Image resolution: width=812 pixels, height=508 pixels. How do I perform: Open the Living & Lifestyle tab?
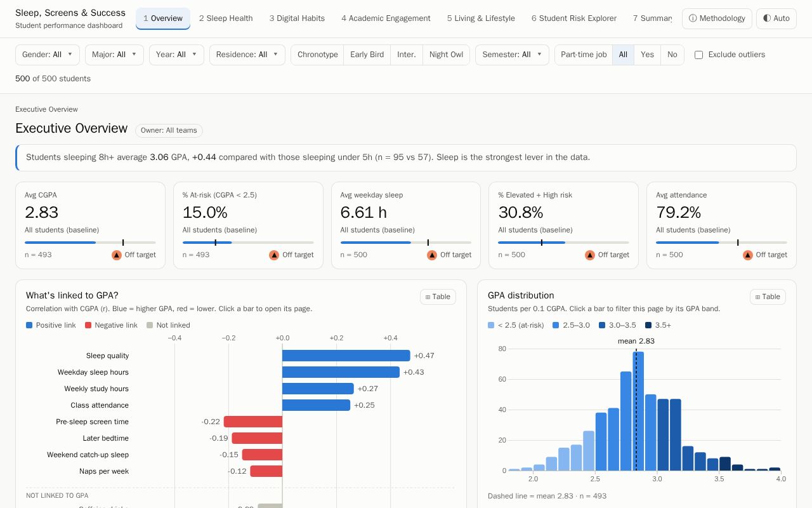[481, 18]
